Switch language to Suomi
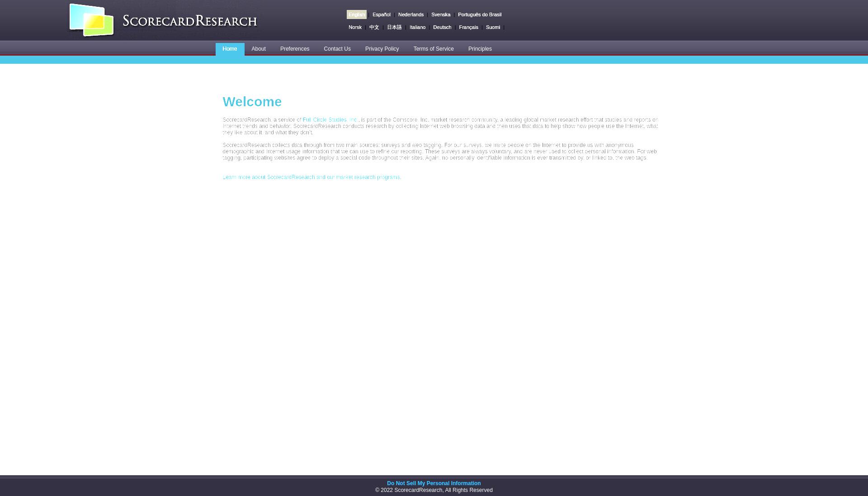Image resolution: width=868 pixels, height=496 pixels. [493, 27]
